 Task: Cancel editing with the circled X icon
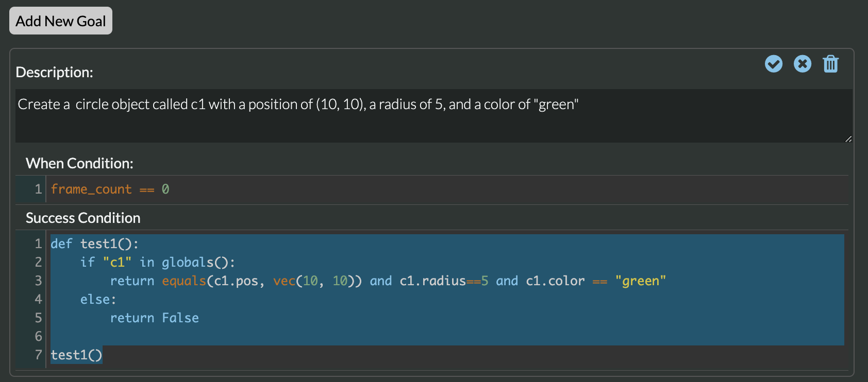click(x=802, y=64)
